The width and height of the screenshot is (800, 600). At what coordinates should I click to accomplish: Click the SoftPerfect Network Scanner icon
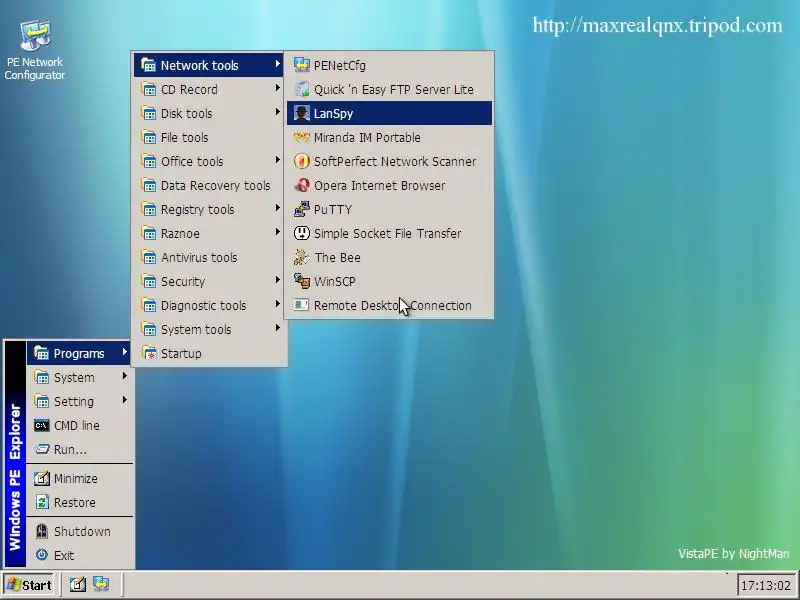pyautogui.click(x=302, y=161)
